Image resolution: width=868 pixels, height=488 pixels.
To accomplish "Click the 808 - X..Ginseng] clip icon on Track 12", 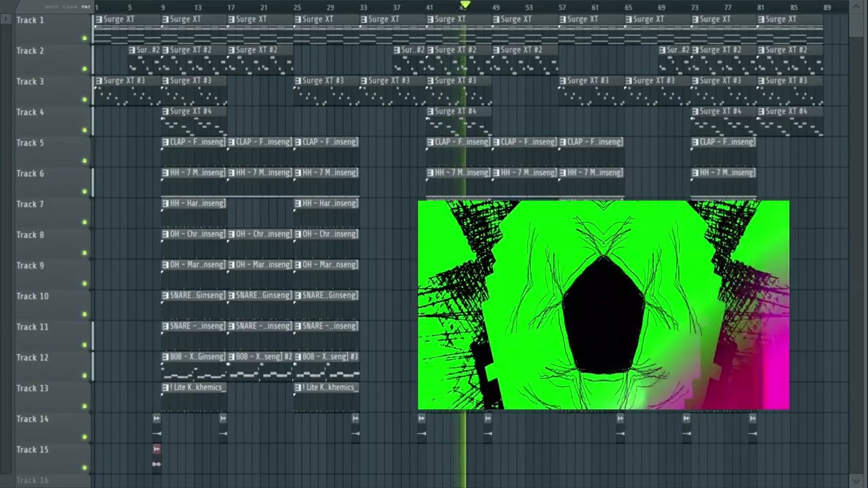I will [x=165, y=357].
